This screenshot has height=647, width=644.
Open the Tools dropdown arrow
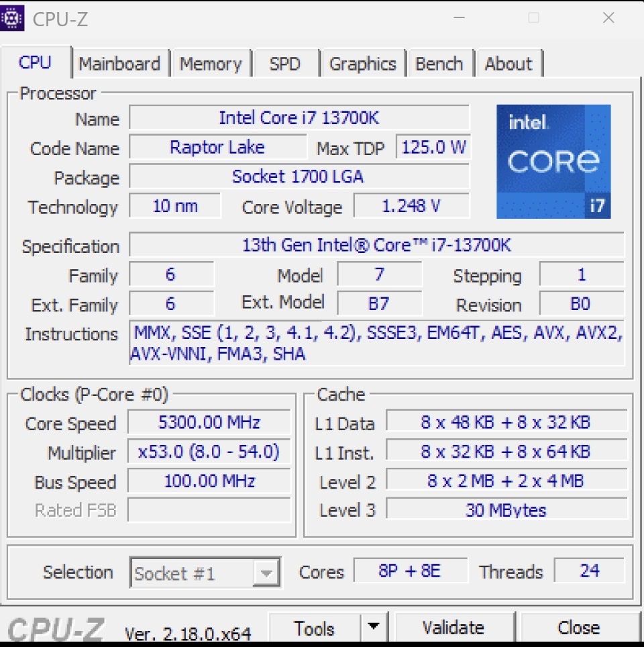[374, 628]
